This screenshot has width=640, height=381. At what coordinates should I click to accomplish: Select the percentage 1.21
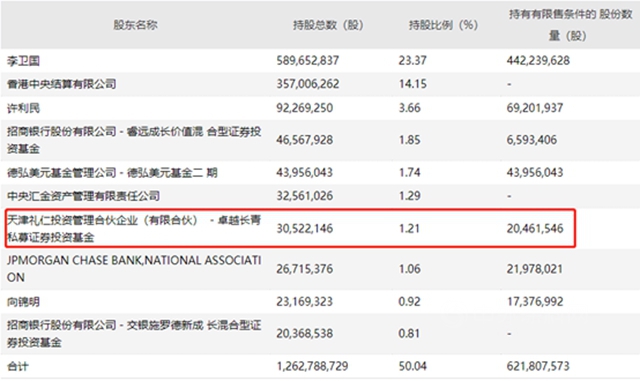point(409,228)
